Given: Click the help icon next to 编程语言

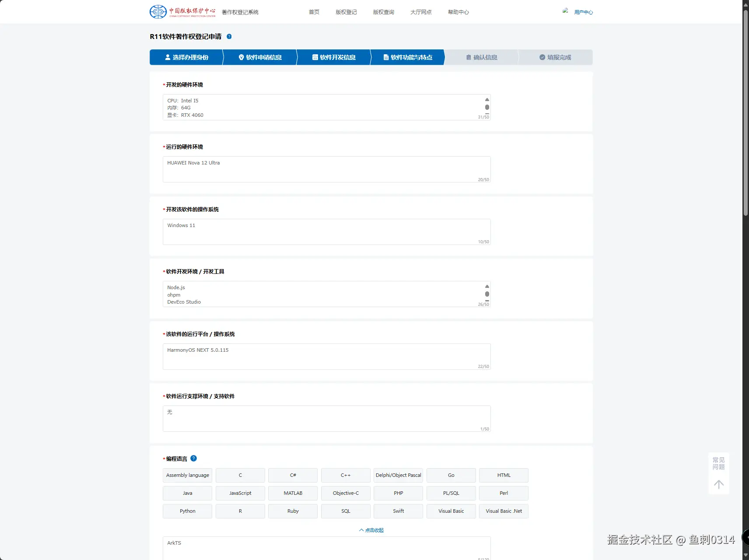Looking at the screenshot, I should click(x=194, y=458).
